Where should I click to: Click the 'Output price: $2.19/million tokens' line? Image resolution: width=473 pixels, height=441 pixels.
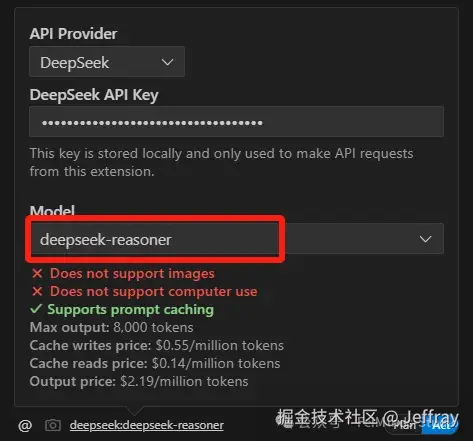(x=139, y=381)
